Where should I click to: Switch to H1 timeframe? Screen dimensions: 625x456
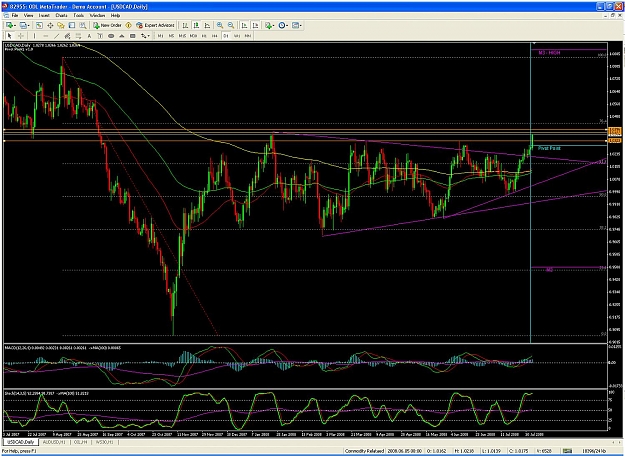tap(204, 36)
